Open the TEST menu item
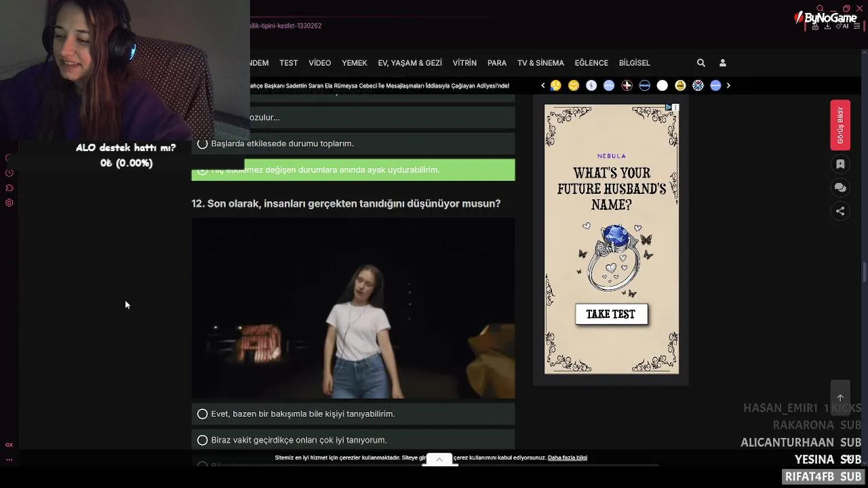The height and width of the screenshot is (488, 868). (289, 63)
